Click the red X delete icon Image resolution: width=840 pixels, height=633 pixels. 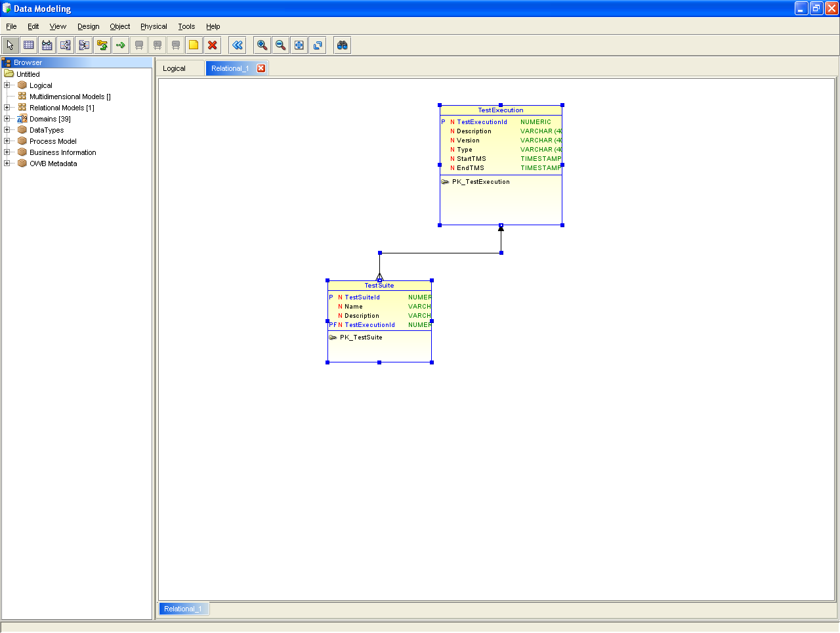pyautogui.click(x=213, y=45)
